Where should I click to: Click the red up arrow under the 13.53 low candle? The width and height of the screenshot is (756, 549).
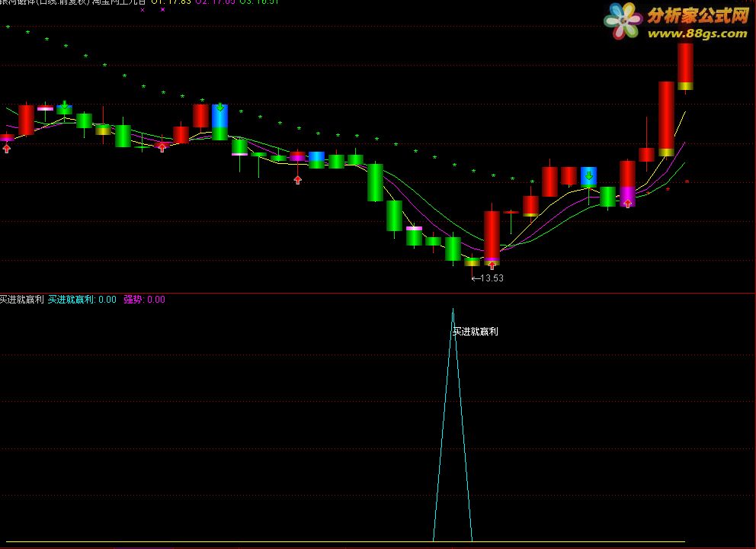click(x=492, y=265)
